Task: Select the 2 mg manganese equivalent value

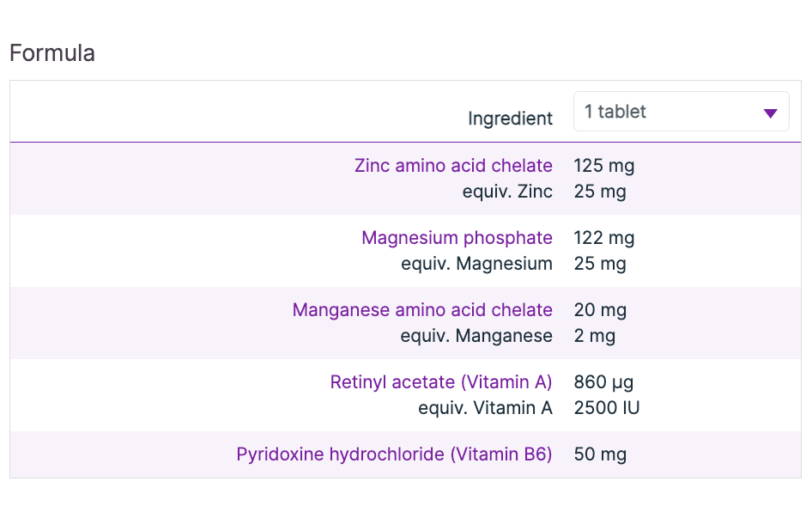Action: [595, 336]
